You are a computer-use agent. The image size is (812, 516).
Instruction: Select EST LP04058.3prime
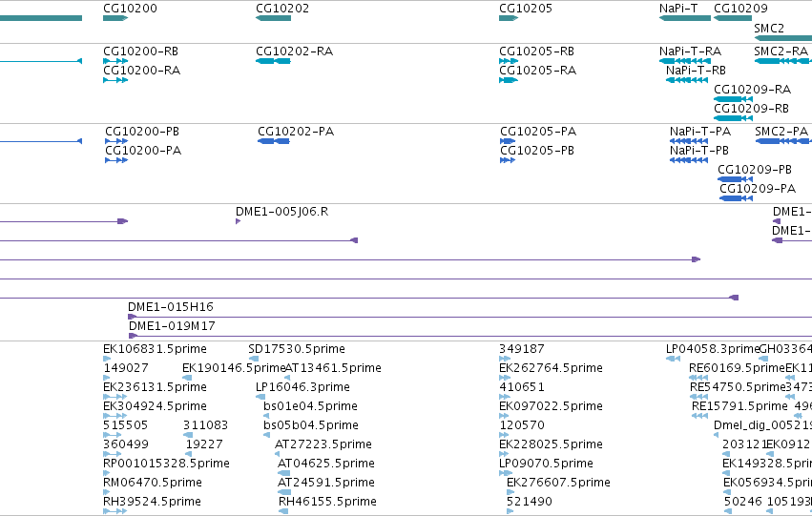point(674,359)
